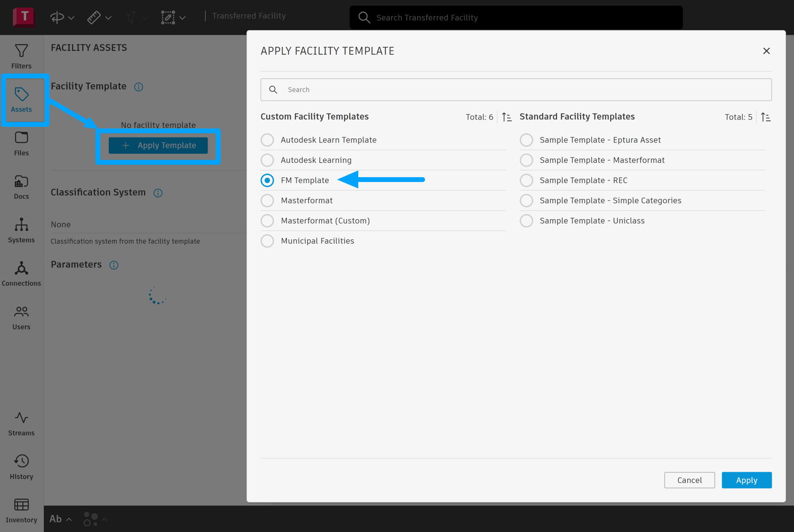This screenshot has height=532, width=794.
Task: Choose Sample Template - Uniclass radio button
Action: 527,221
